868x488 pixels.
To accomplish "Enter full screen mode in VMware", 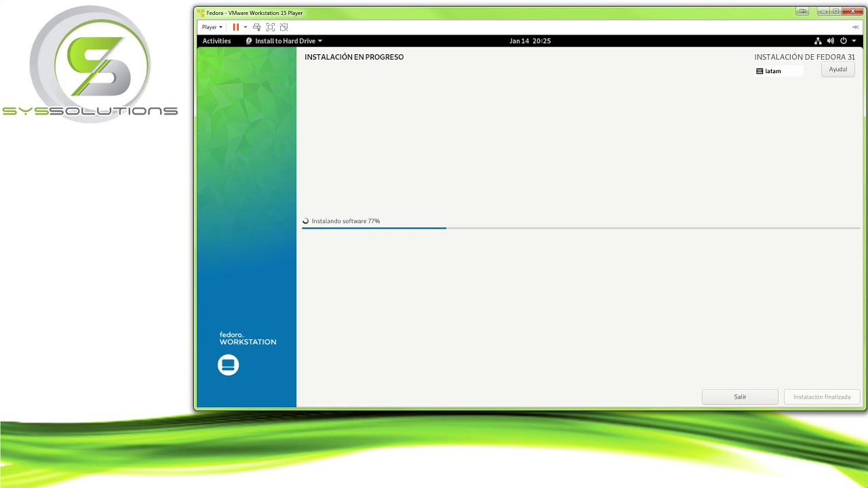I will pyautogui.click(x=270, y=27).
